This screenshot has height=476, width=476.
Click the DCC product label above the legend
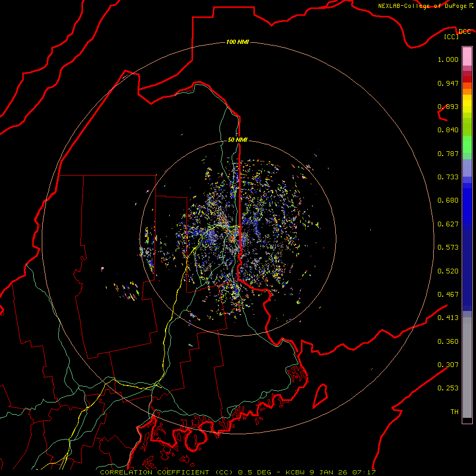pos(464,31)
